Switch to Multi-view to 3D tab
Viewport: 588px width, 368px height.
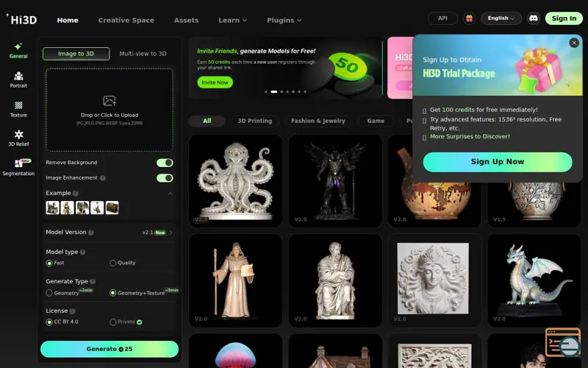(143, 54)
